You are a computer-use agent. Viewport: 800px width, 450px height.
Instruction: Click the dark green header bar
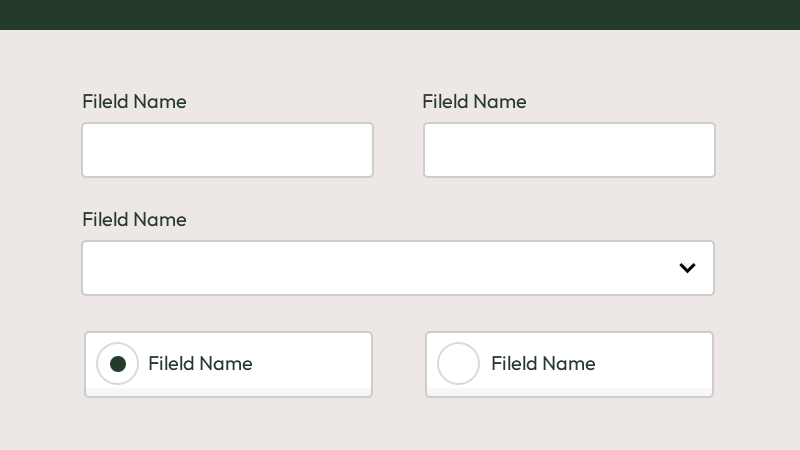click(400, 15)
